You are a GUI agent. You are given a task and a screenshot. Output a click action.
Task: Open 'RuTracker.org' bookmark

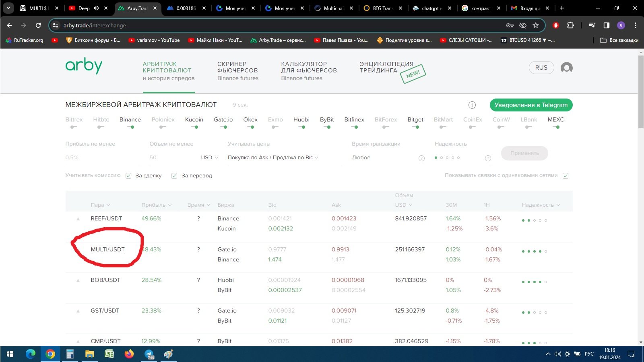[x=25, y=40]
